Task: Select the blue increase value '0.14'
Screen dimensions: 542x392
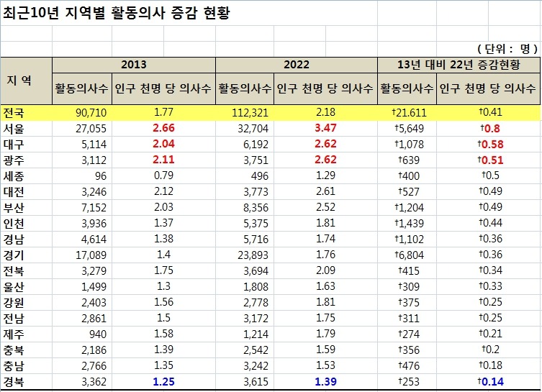Action: 490,382
